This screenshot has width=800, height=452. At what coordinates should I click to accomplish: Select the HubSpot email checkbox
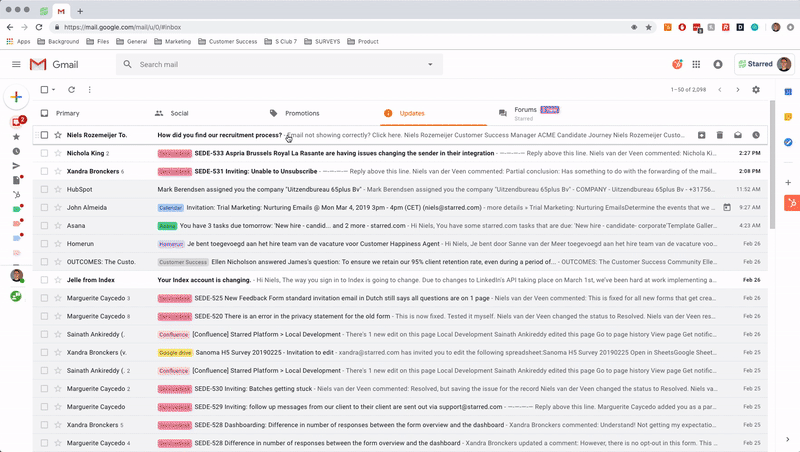point(44,189)
